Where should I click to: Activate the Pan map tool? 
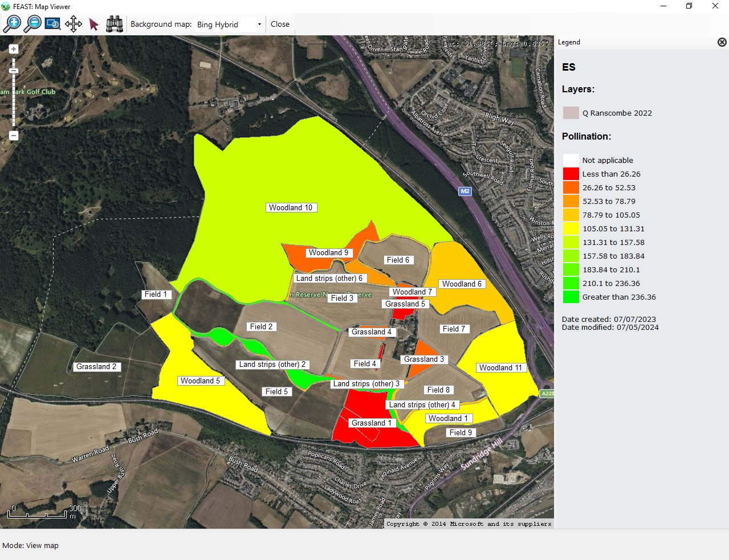coord(74,24)
